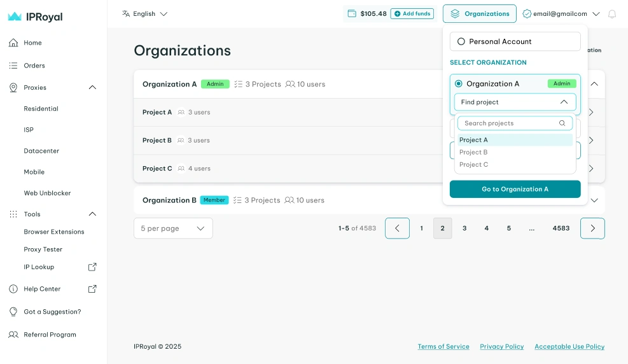This screenshot has width=628, height=364.
Task: Click the Go to Organization A button
Action: coord(515,189)
